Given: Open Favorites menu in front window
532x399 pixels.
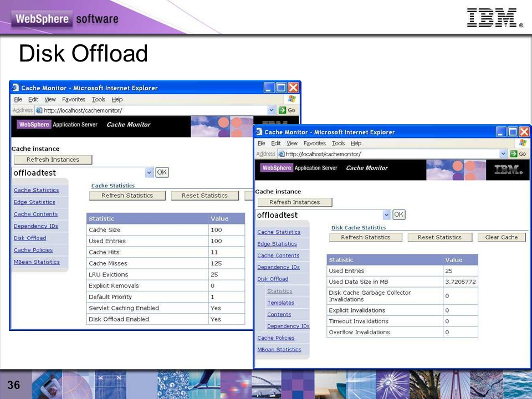Looking at the screenshot, I should click(x=315, y=143).
